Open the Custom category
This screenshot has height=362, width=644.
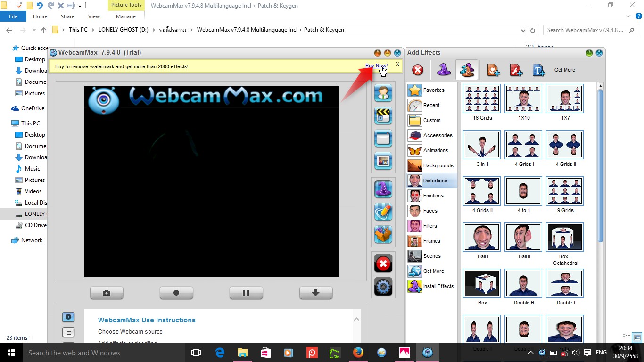point(431,120)
